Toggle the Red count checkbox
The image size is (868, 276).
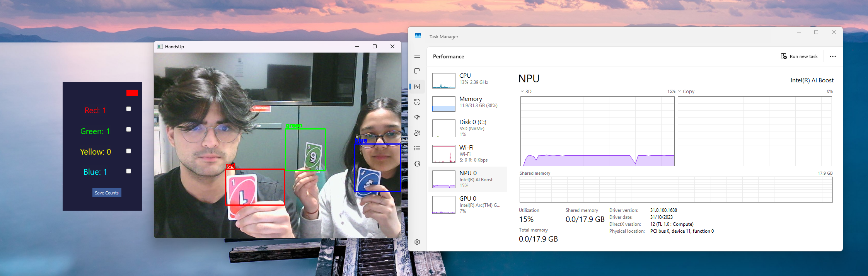[129, 109]
